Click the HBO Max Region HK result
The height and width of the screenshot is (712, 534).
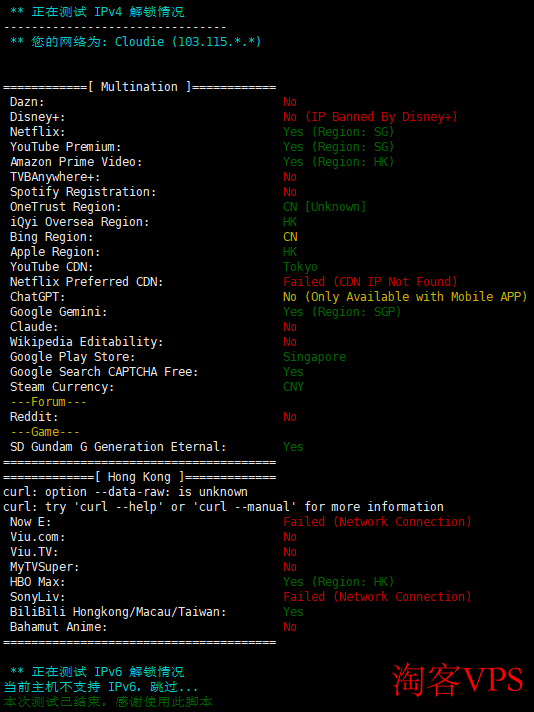click(x=338, y=582)
